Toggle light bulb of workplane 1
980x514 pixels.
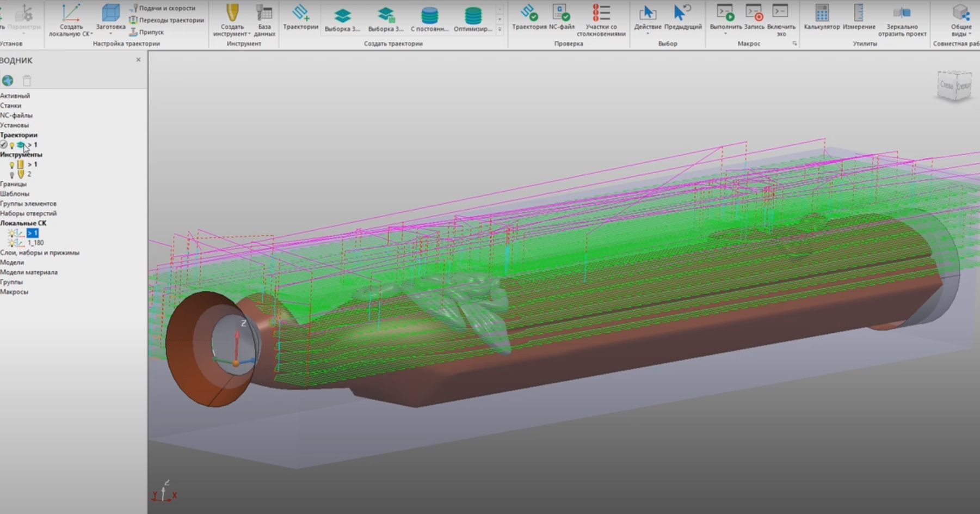coord(11,233)
